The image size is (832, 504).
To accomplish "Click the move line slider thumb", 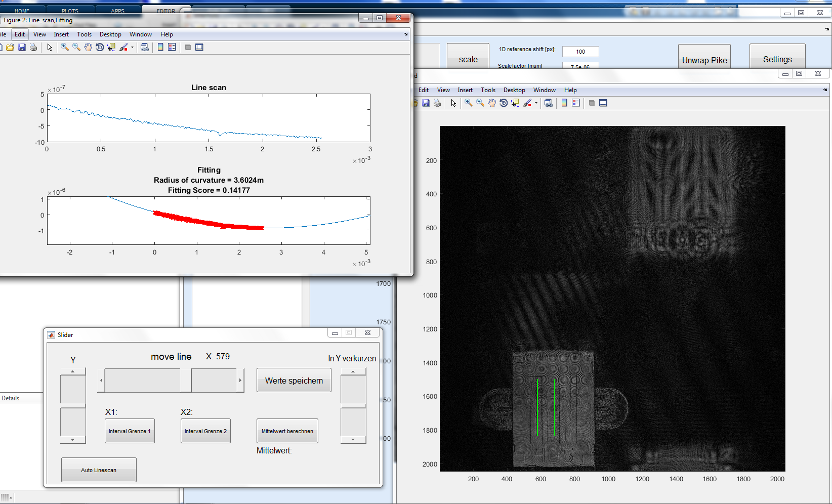I will click(186, 380).
